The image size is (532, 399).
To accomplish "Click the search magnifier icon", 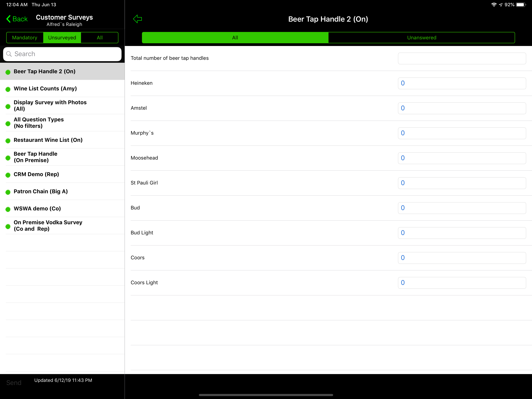I will click(x=9, y=54).
